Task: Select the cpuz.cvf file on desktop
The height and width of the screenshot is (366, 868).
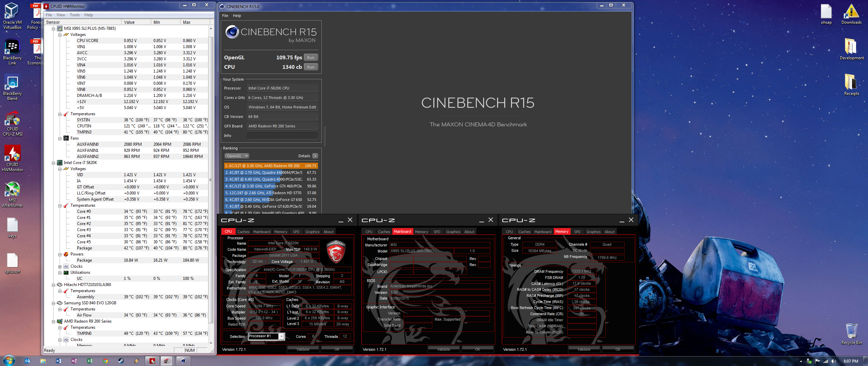Action: coord(12,263)
